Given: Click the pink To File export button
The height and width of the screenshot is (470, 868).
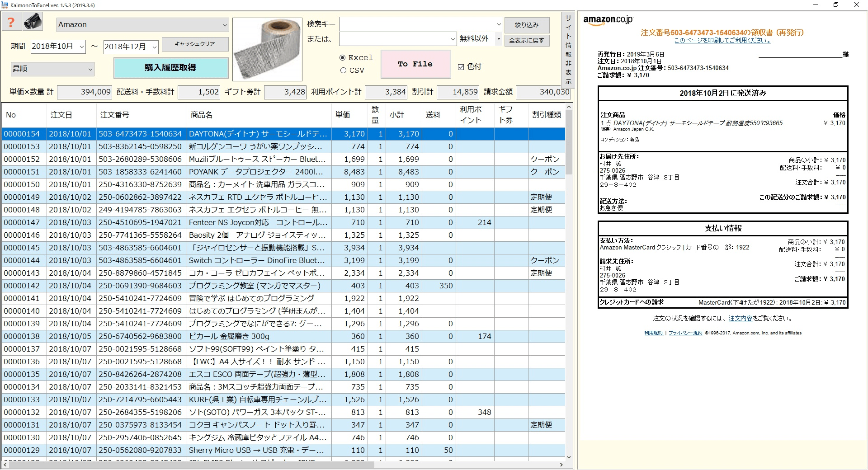Looking at the screenshot, I should click(x=415, y=64).
